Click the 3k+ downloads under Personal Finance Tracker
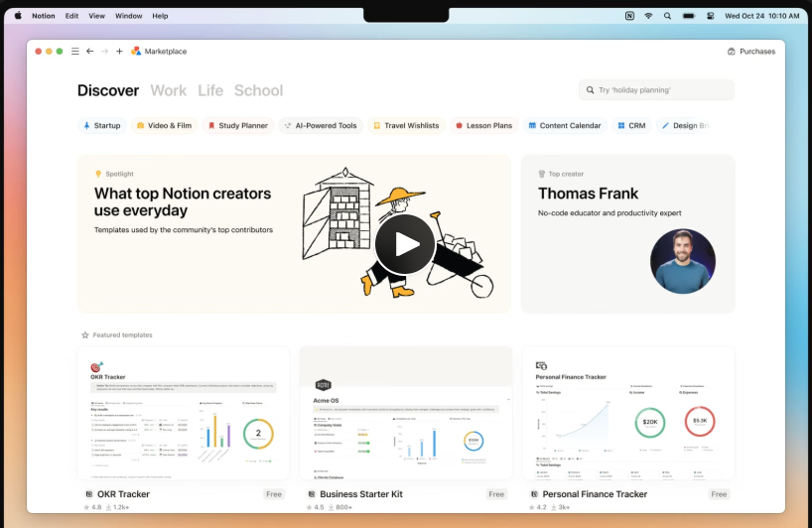 coord(560,507)
